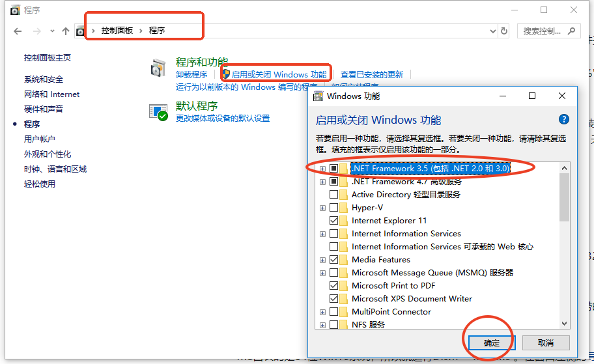Click the shield icon beside Windows features link
Viewport: 594px width, 364px height.
pyautogui.click(x=226, y=74)
